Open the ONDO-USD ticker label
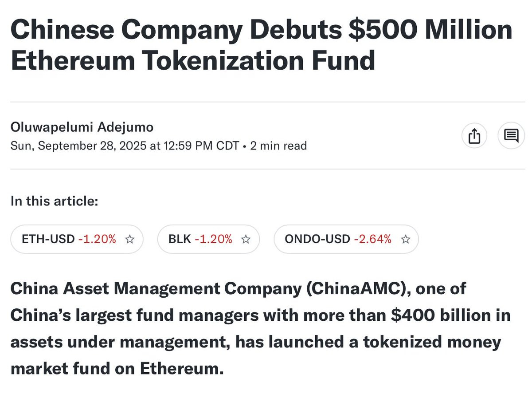This screenshot has height=394, width=532. 317,239
